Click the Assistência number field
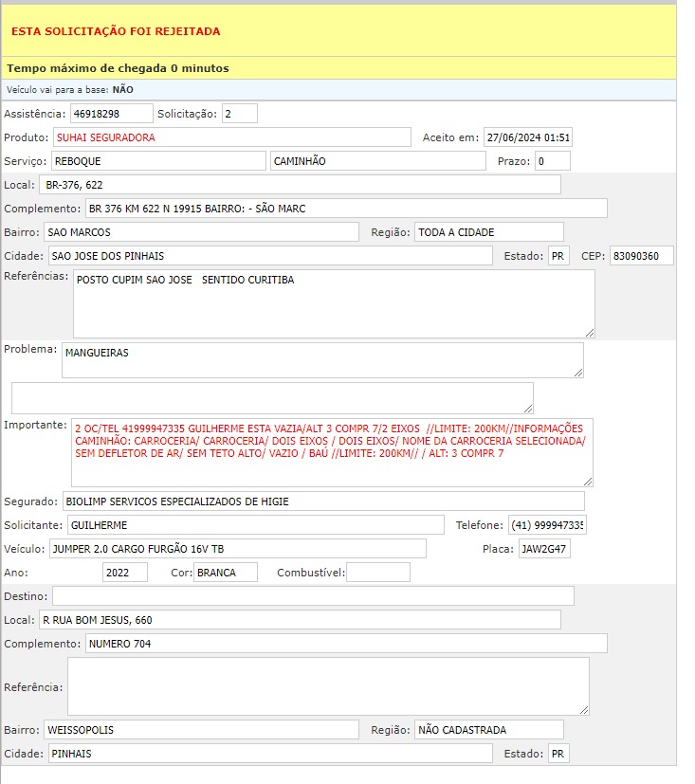The image size is (695, 784). coord(111,114)
